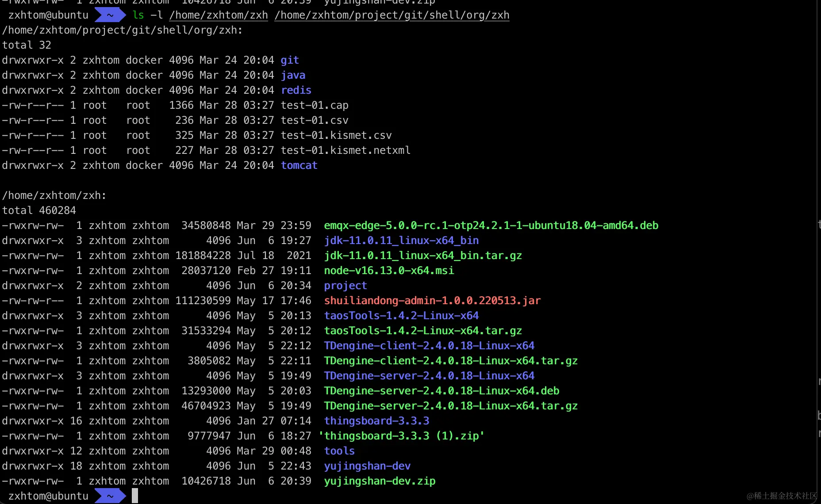Click yujingshan-dev directory name
Image resolution: width=821 pixels, height=504 pixels.
(367, 466)
